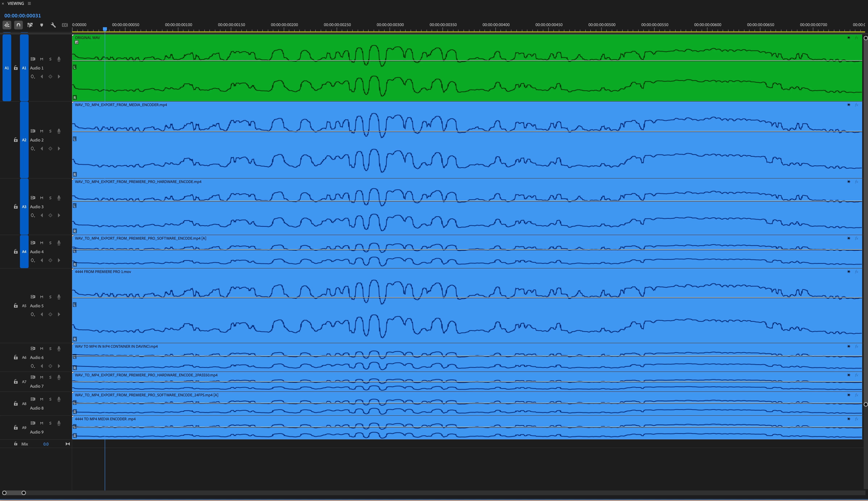Toggle insert sequences as nests icon
This screenshot has height=501, width=868.
click(x=7, y=25)
